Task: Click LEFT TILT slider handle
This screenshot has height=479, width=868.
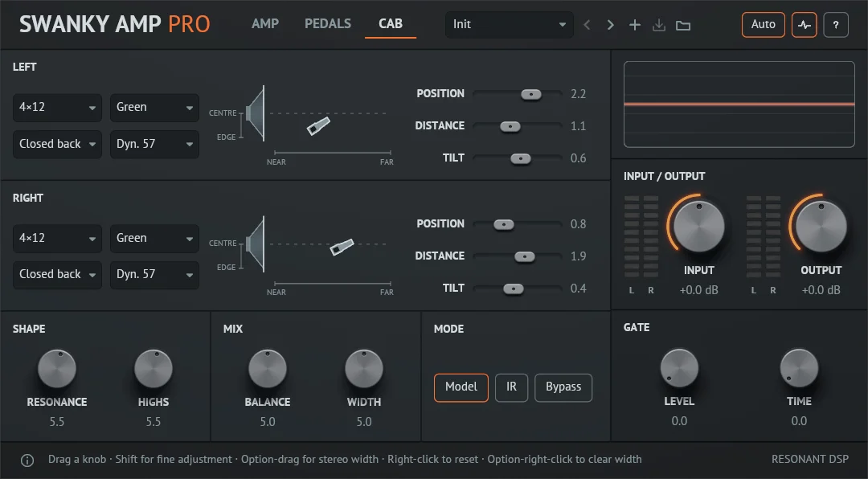Action: [520, 159]
